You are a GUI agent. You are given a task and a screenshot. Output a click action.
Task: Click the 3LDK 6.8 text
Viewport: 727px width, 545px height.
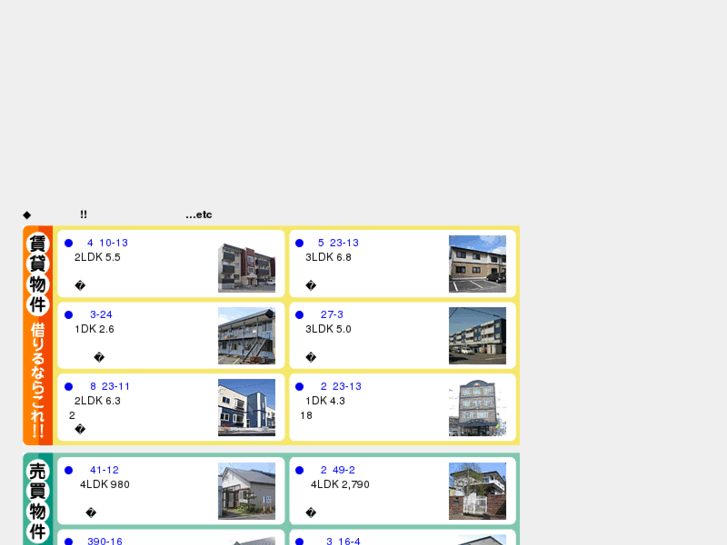[x=328, y=257]
